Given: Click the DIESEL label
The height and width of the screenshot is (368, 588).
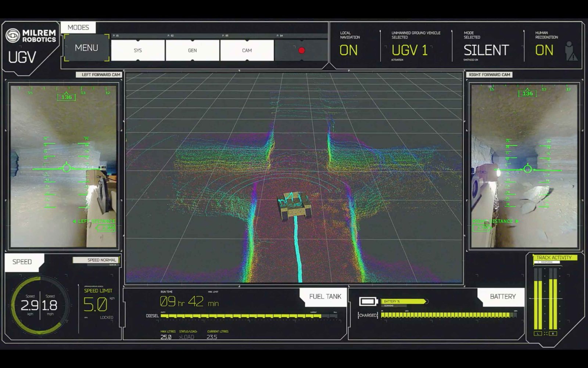Looking at the screenshot, I should [152, 316].
